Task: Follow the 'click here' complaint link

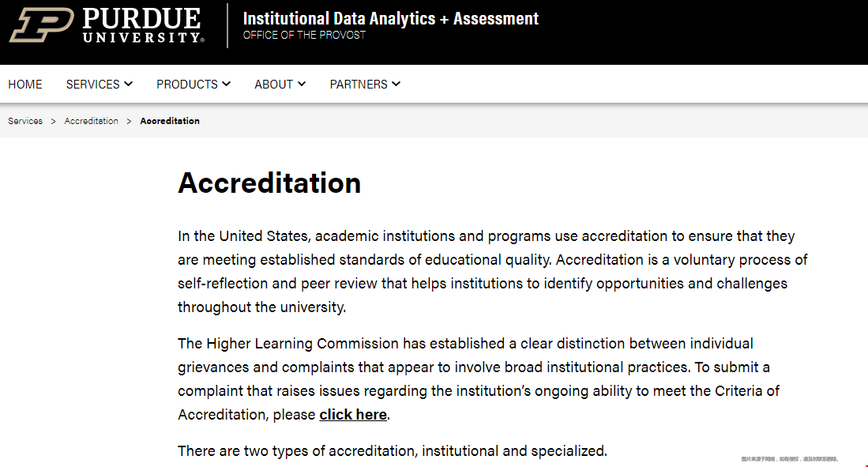Action: (x=352, y=414)
